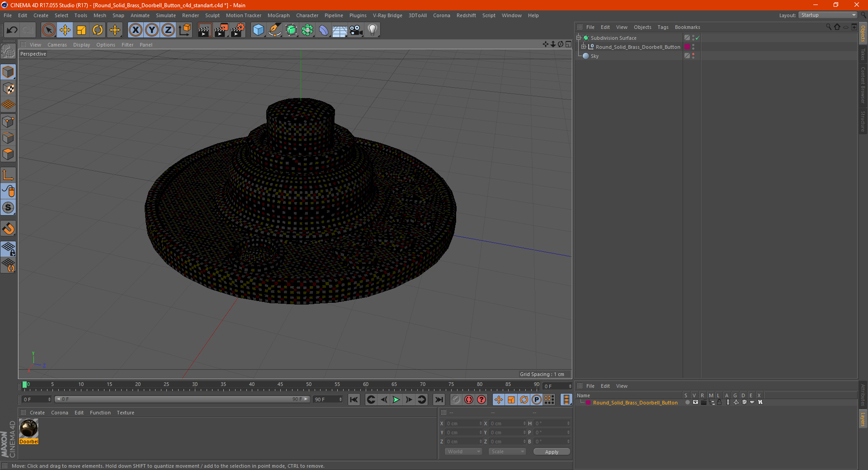Screen dimensions: 868x470
Task: Click the end frame 90 F field
Action: pos(328,399)
